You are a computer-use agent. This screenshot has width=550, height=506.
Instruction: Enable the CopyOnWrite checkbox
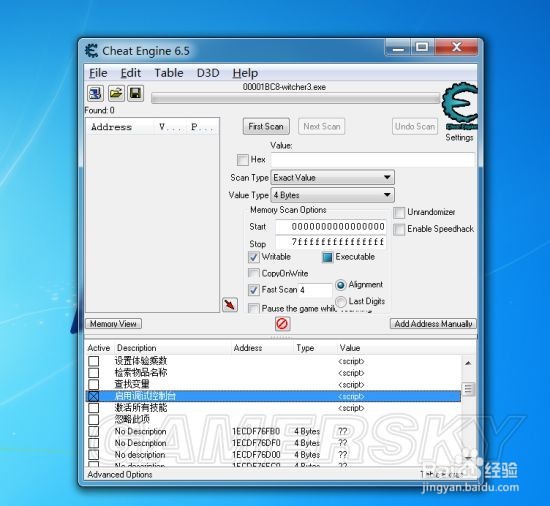point(253,273)
